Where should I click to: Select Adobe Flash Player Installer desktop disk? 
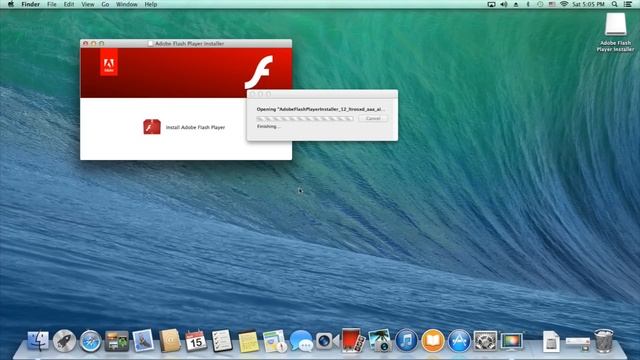point(615,24)
